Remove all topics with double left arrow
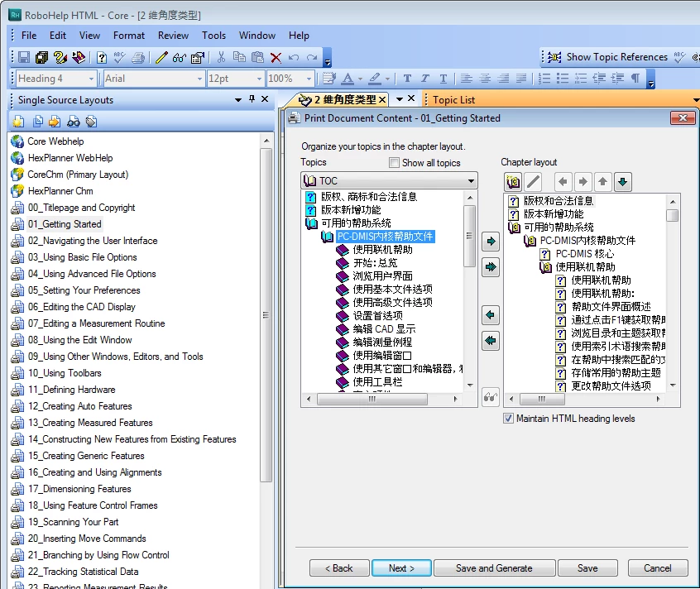Image resolution: width=700 pixels, height=589 pixels. (x=491, y=341)
